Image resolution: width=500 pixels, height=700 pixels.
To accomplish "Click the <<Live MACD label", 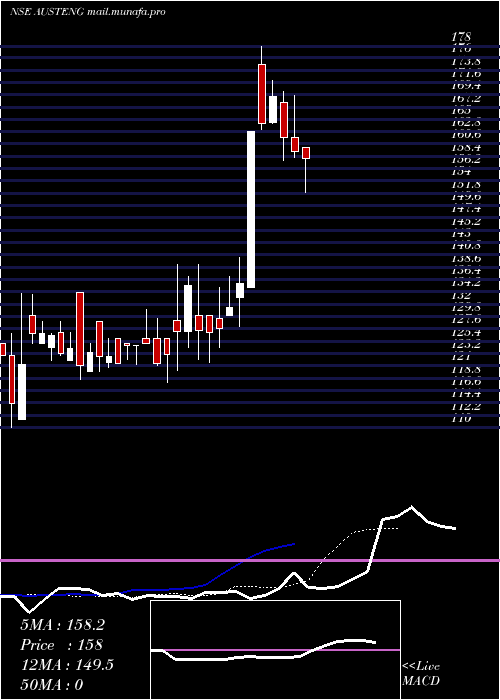I will pos(421,674).
